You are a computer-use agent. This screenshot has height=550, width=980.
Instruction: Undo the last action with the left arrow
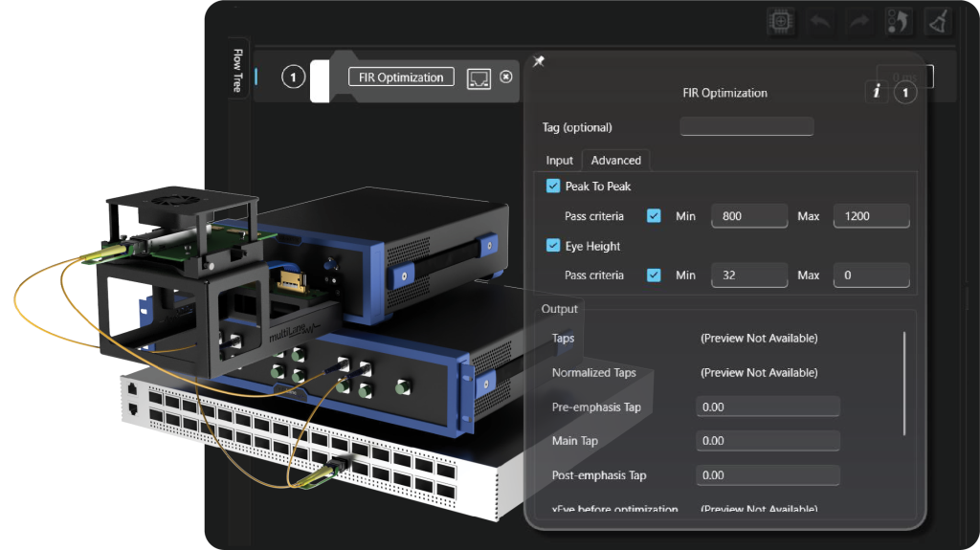820,22
